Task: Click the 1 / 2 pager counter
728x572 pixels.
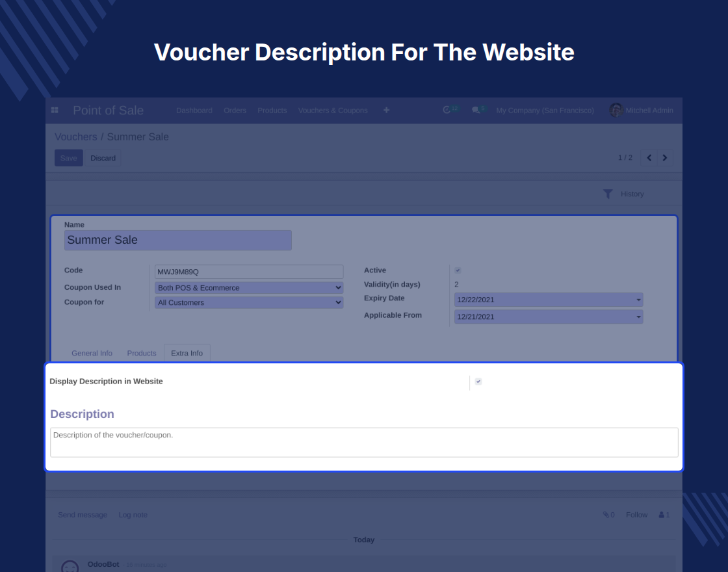Action: coord(625,158)
